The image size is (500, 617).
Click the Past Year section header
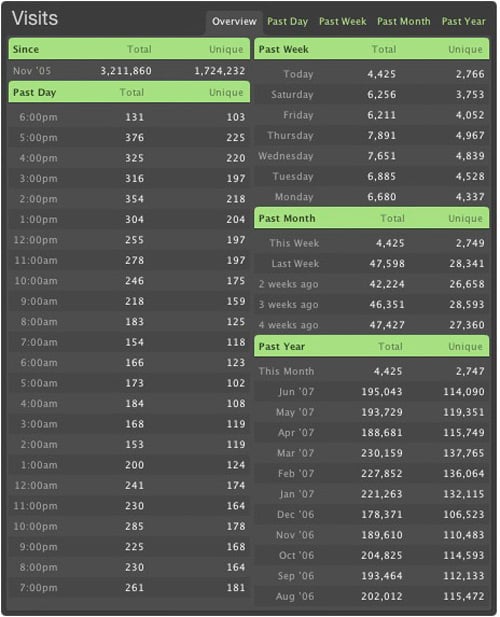coord(371,347)
